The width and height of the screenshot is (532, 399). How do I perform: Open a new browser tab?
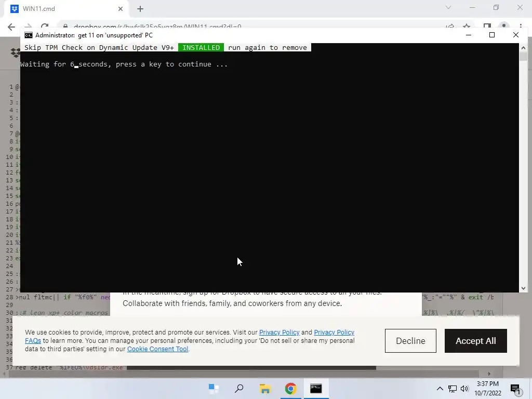(140, 9)
